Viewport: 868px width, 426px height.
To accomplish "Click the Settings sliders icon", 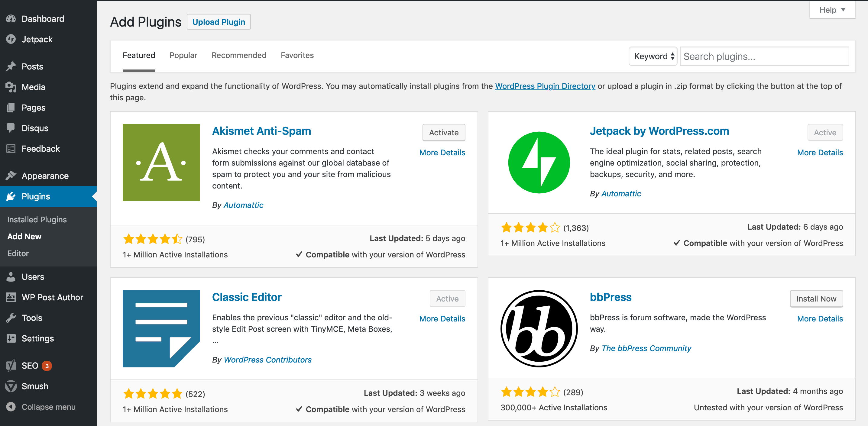I will pyautogui.click(x=11, y=338).
